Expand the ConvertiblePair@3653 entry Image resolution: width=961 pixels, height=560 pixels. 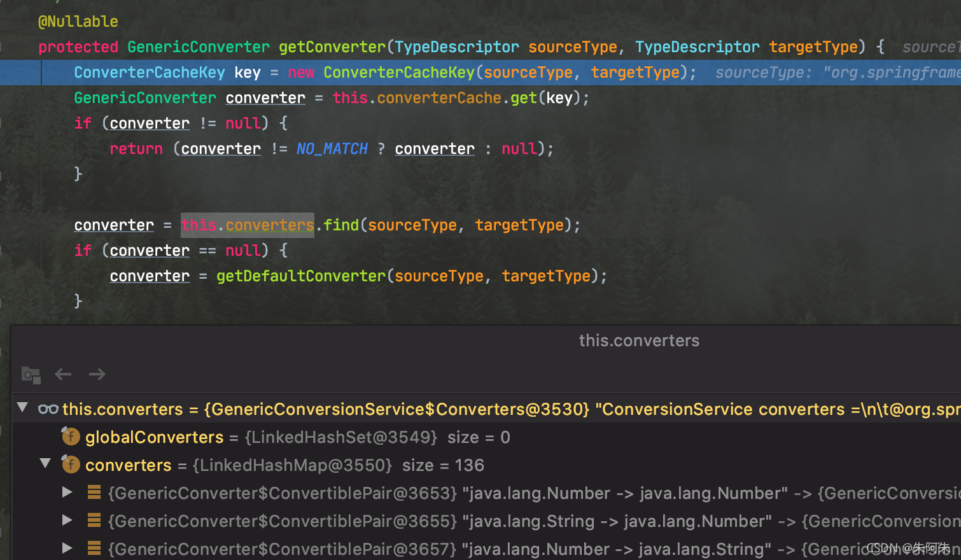tap(67, 492)
